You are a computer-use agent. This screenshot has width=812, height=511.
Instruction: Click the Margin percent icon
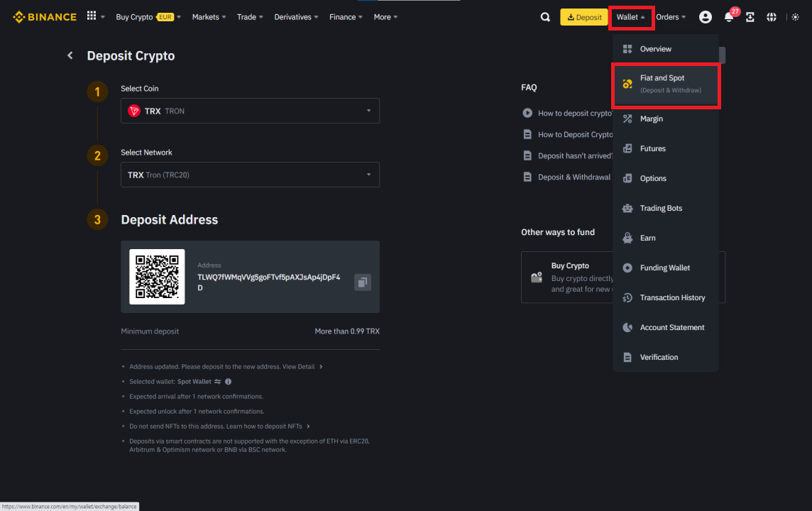point(627,119)
